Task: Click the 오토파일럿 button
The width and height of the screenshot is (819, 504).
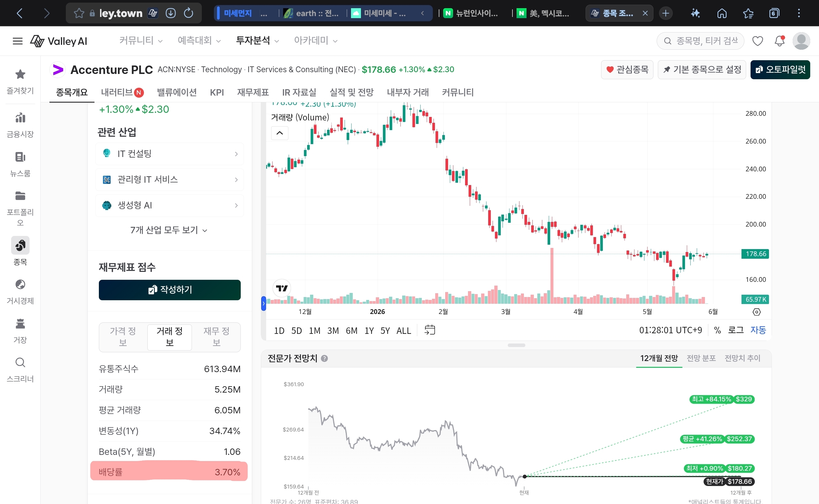Action: [x=780, y=70]
